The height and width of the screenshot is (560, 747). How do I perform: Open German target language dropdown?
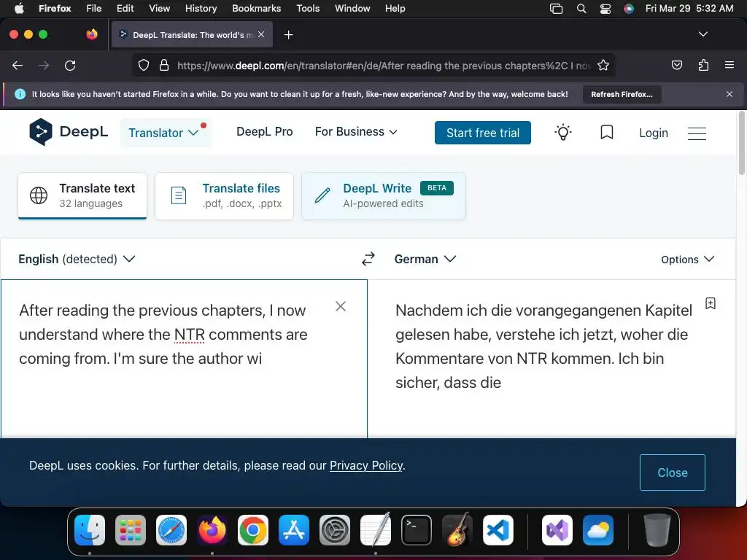tap(425, 259)
